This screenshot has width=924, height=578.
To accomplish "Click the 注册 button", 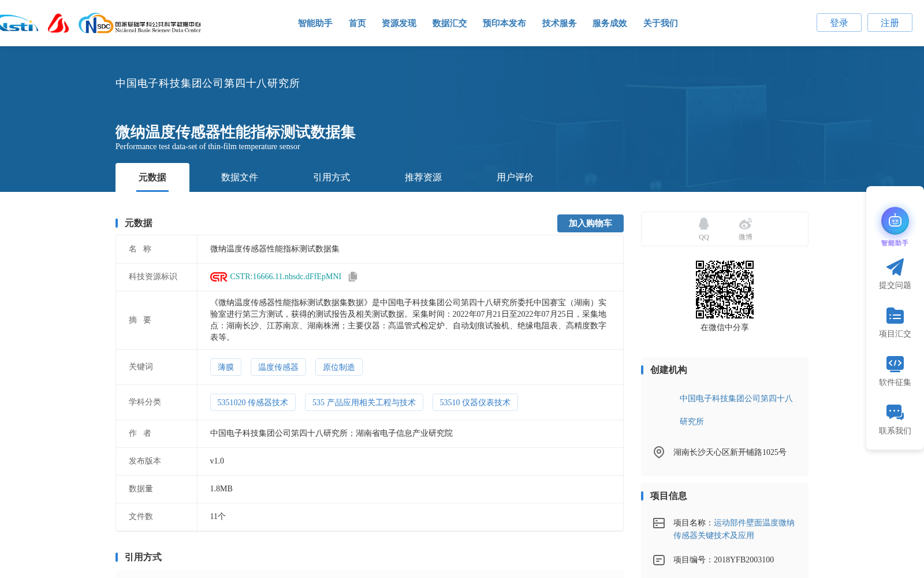I will [890, 23].
